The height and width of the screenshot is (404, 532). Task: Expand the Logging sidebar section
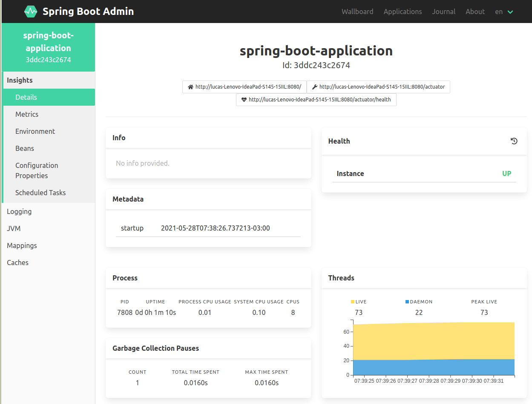[x=48, y=211]
